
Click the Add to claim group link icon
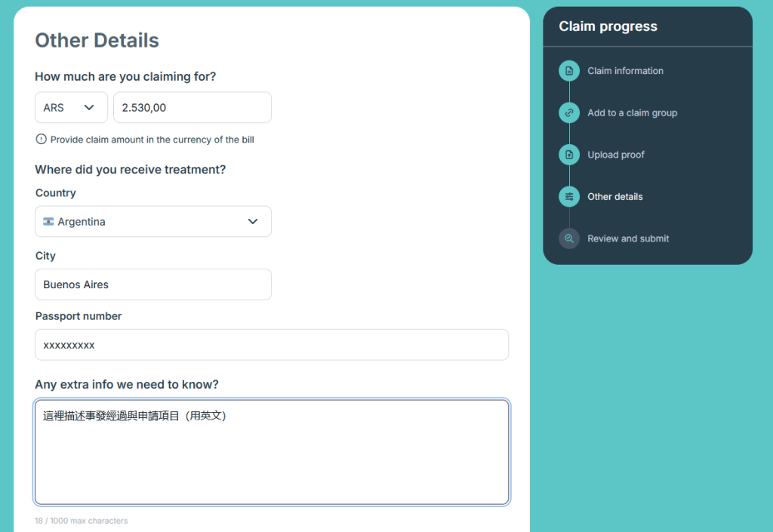point(569,112)
